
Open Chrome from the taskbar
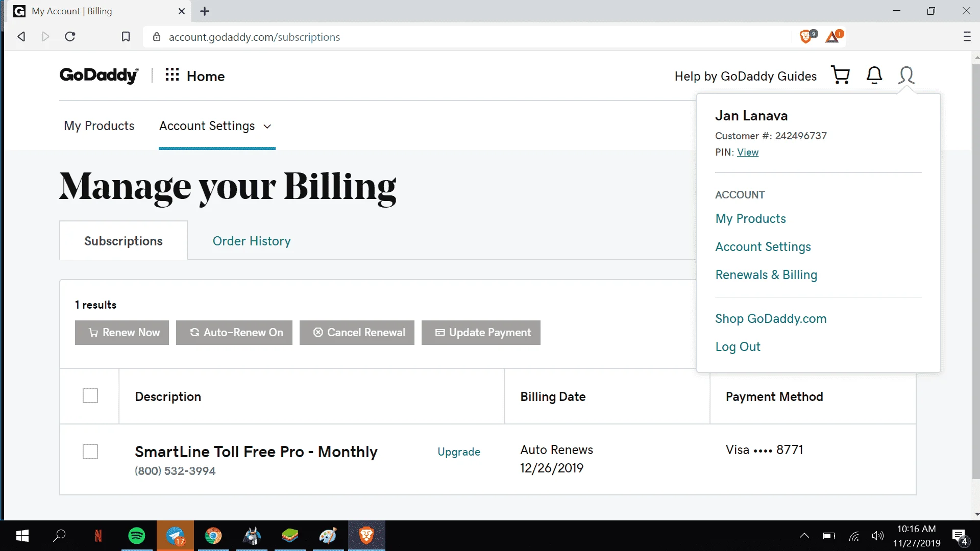point(213,536)
